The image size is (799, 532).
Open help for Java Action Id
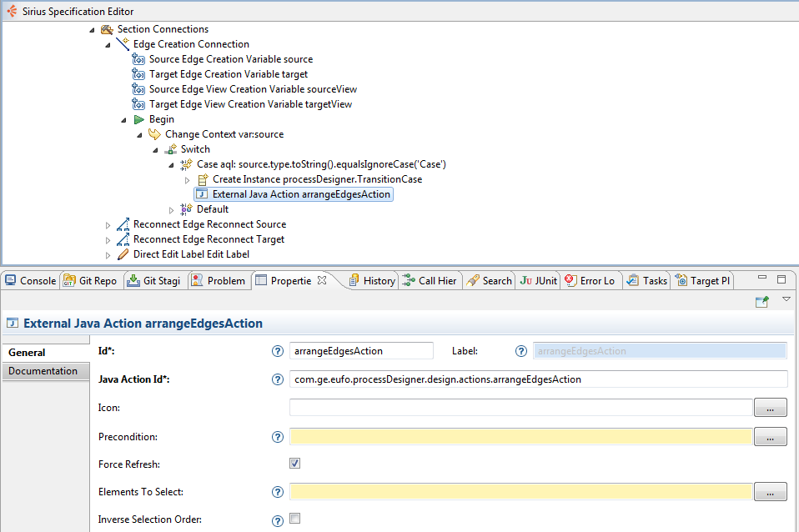(277, 379)
